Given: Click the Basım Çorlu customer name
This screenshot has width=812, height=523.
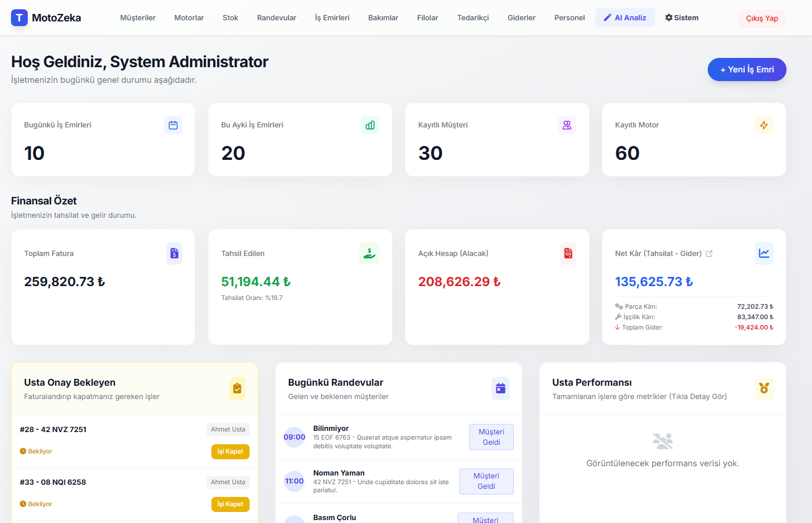Looking at the screenshot, I should (334, 518).
